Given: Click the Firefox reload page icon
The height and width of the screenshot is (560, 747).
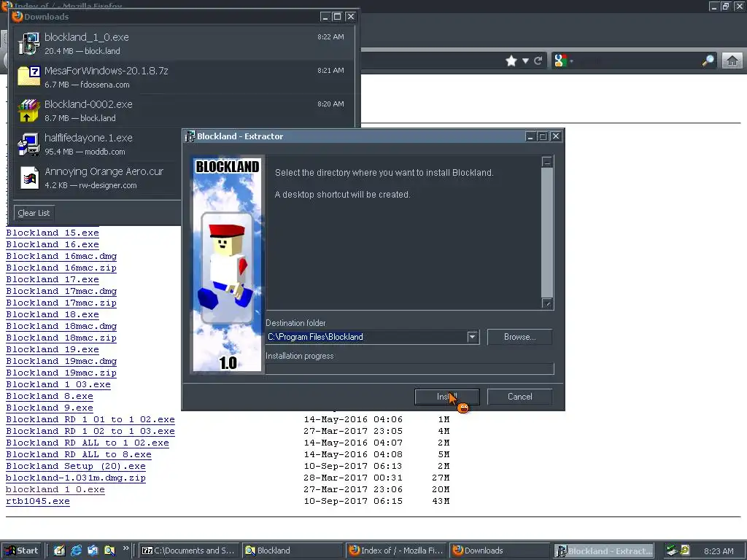Looking at the screenshot, I should 538,61.
